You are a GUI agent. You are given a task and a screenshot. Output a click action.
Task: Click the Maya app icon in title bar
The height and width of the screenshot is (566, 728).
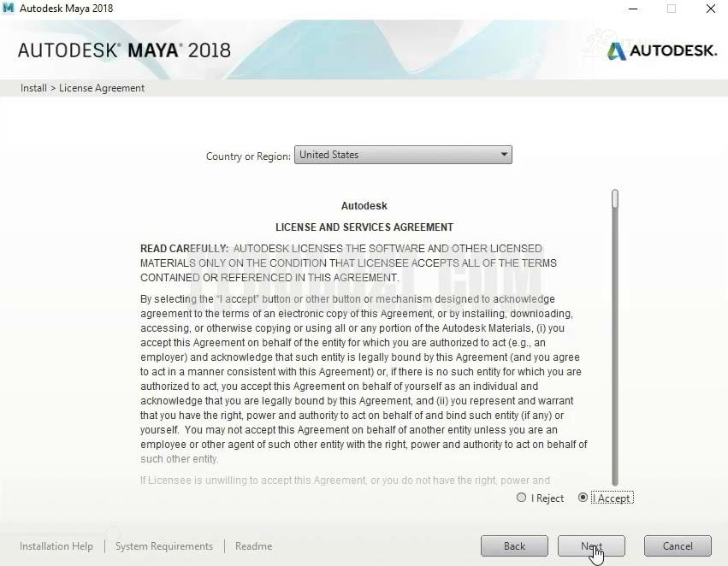[9, 9]
